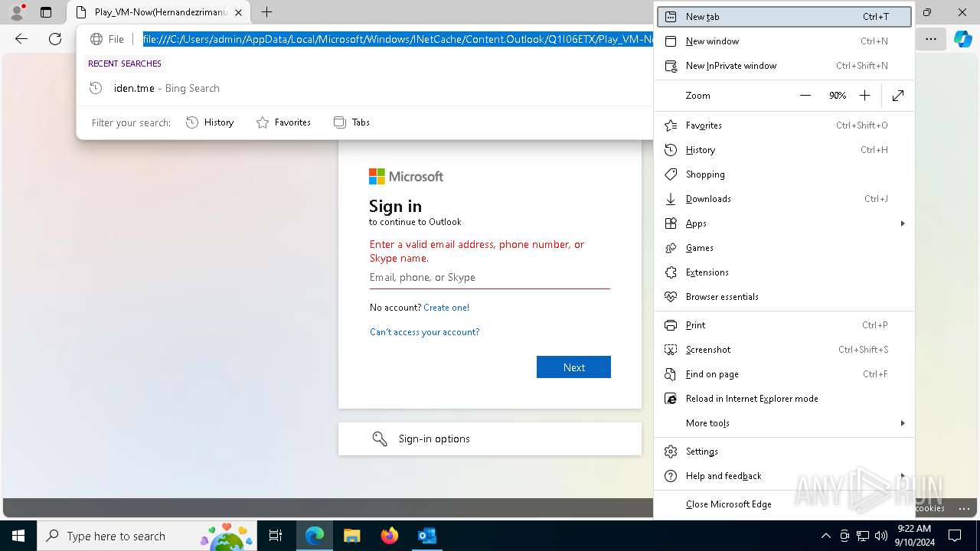Choose Screenshot from the menu

tap(785, 350)
